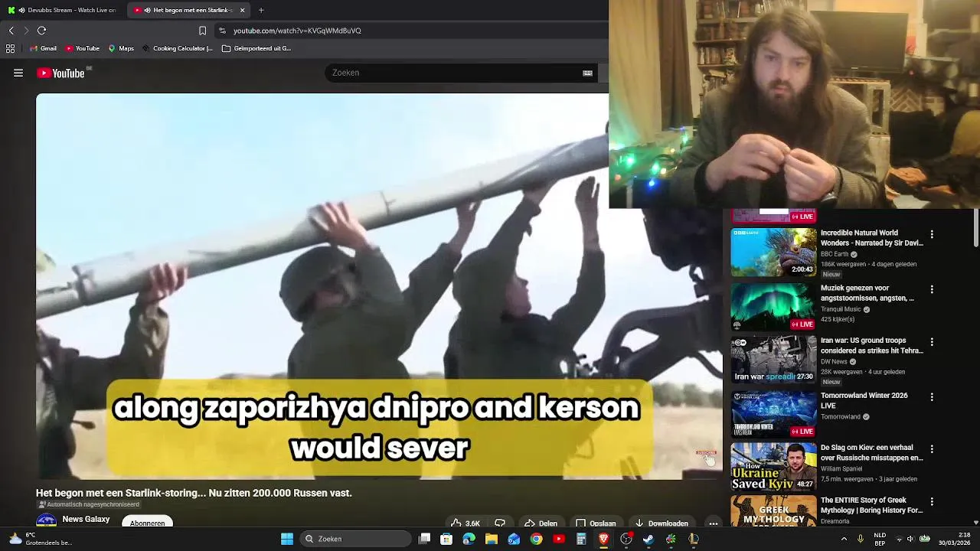Search with the Windows taskbar Zoeken box
This screenshot has height=551, width=980.
pyautogui.click(x=354, y=539)
